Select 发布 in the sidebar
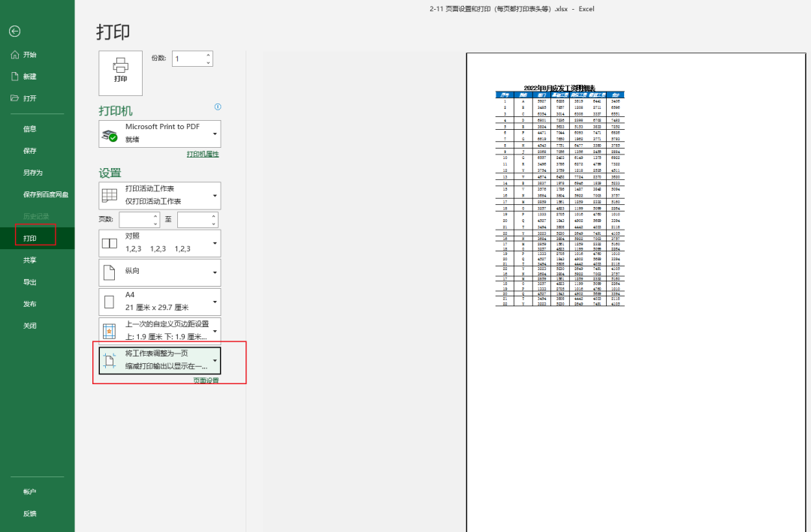 (30, 304)
